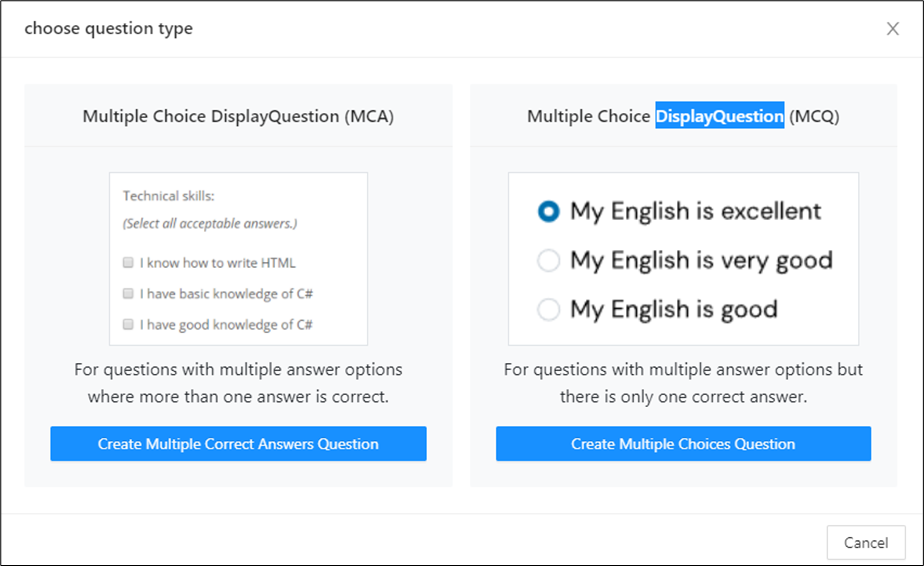Check 'I know how to write HTML'
Image resolution: width=924 pixels, height=566 pixels.
[x=128, y=263]
